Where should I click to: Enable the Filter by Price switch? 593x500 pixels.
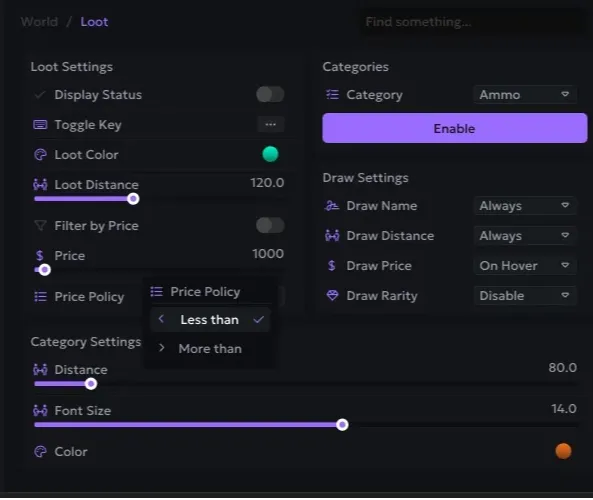[x=270, y=226]
